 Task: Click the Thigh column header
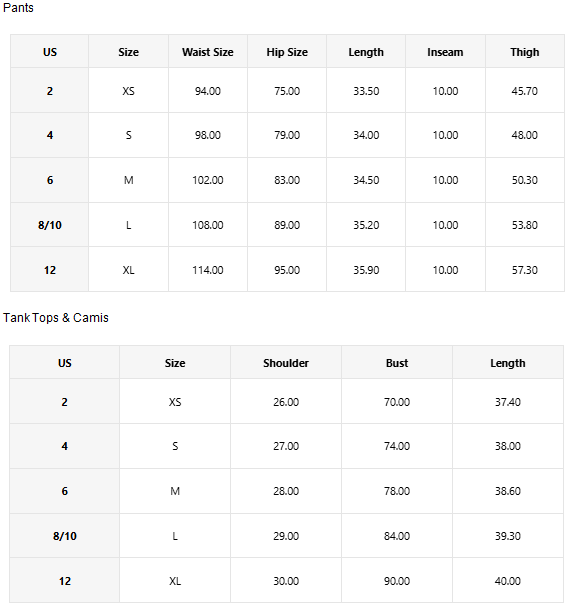click(525, 52)
